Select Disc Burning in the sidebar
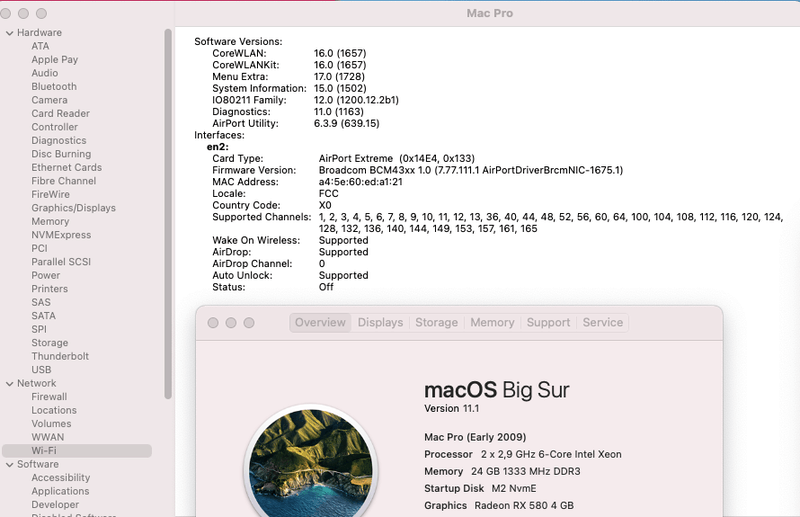Screen dimensions: 800x517 [x=61, y=154]
